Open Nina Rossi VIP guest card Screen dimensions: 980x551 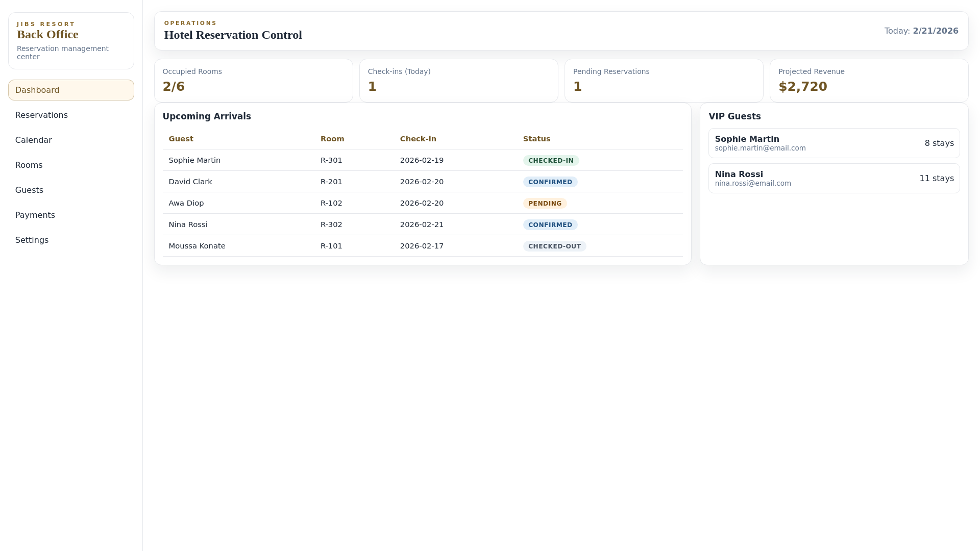click(834, 178)
